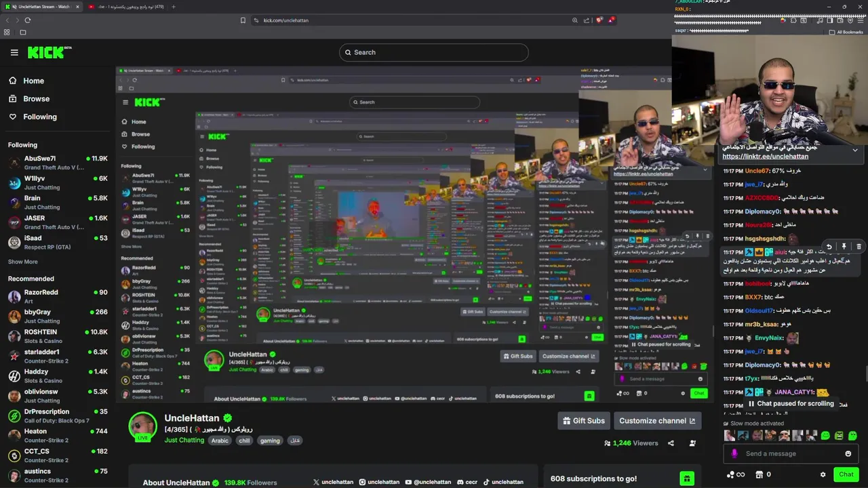Click the share stream icon
The width and height of the screenshot is (868, 488).
671,443
